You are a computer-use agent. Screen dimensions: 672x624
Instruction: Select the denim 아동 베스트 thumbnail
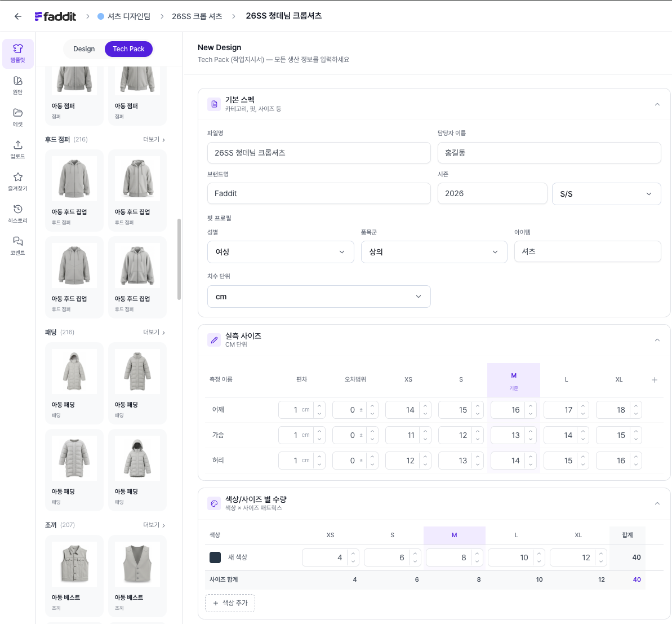click(x=74, y=564)
